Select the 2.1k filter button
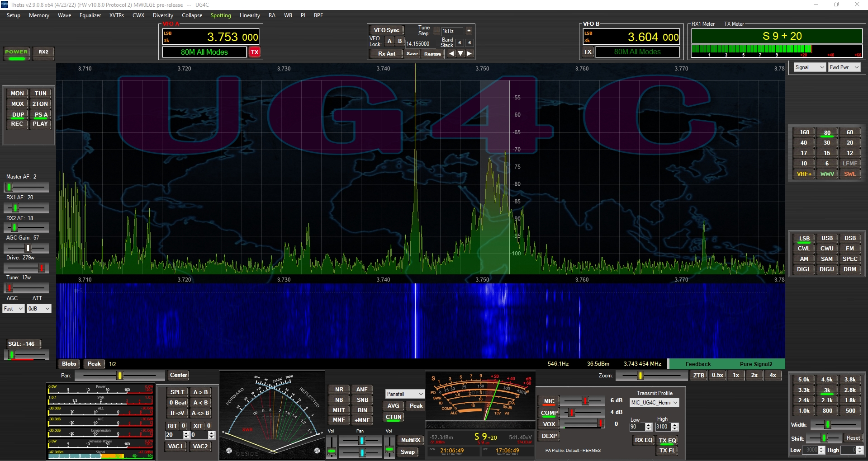 click(x=827, y=400)
